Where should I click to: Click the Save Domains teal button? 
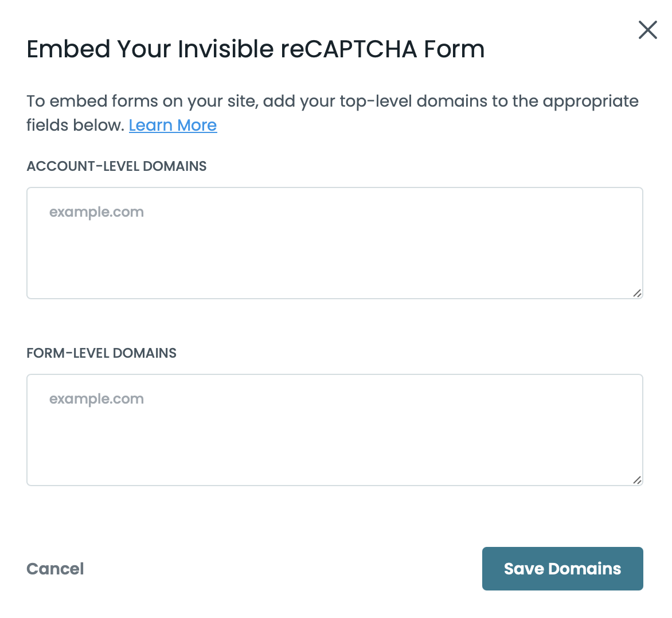click(x=562, y=569)
